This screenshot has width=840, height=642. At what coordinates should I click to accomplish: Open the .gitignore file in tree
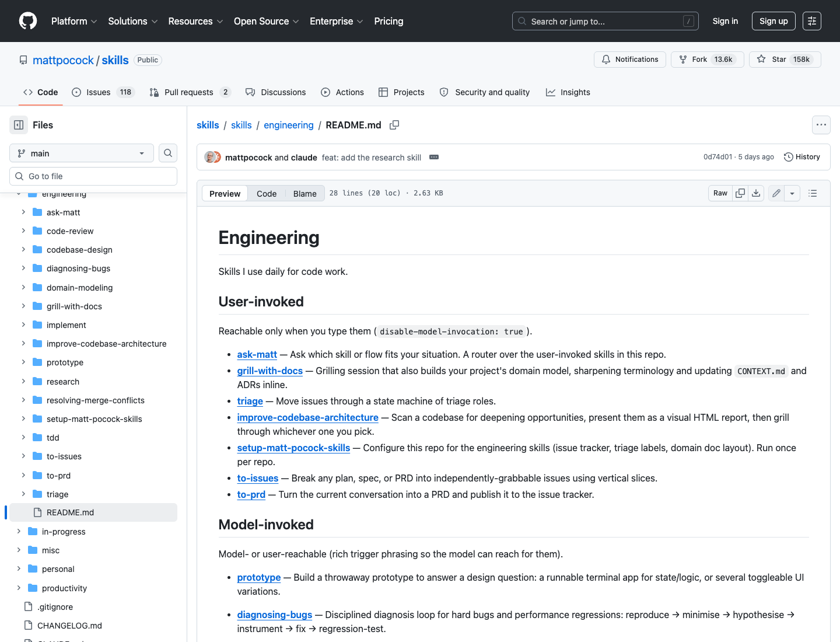coord(93,607)
